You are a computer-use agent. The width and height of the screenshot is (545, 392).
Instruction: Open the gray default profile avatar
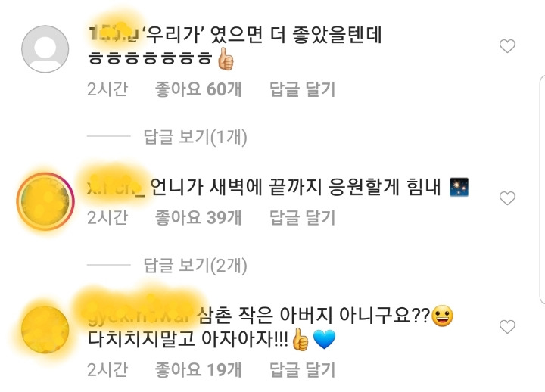45,49
